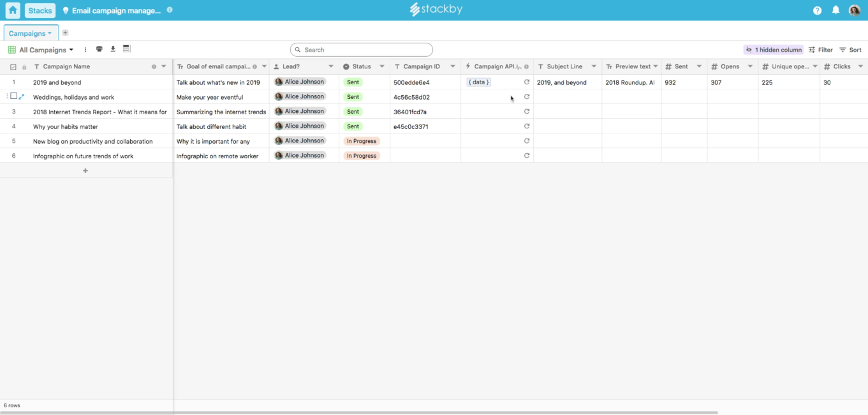Open the Stacks menu
Image resolution: width=868 pixels, height=415 pixels.
40,10
